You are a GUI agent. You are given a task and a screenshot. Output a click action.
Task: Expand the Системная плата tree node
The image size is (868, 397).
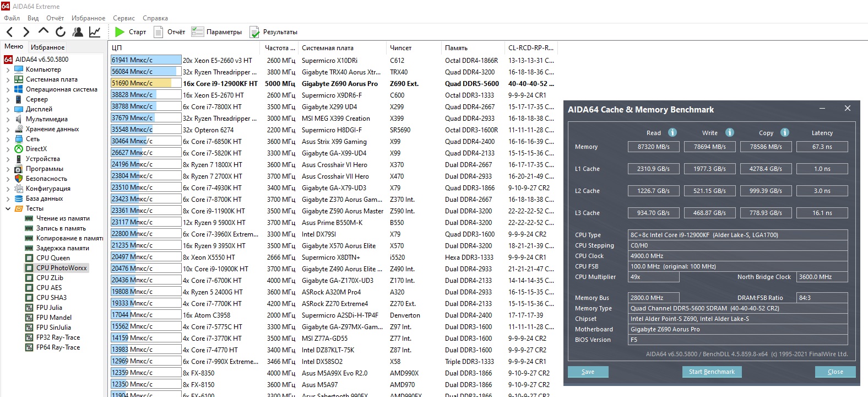[8, 80]
